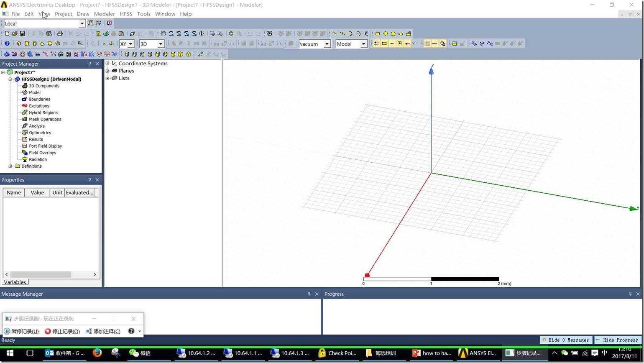
Task: Click the pause recording button
Action: point(21,331)
